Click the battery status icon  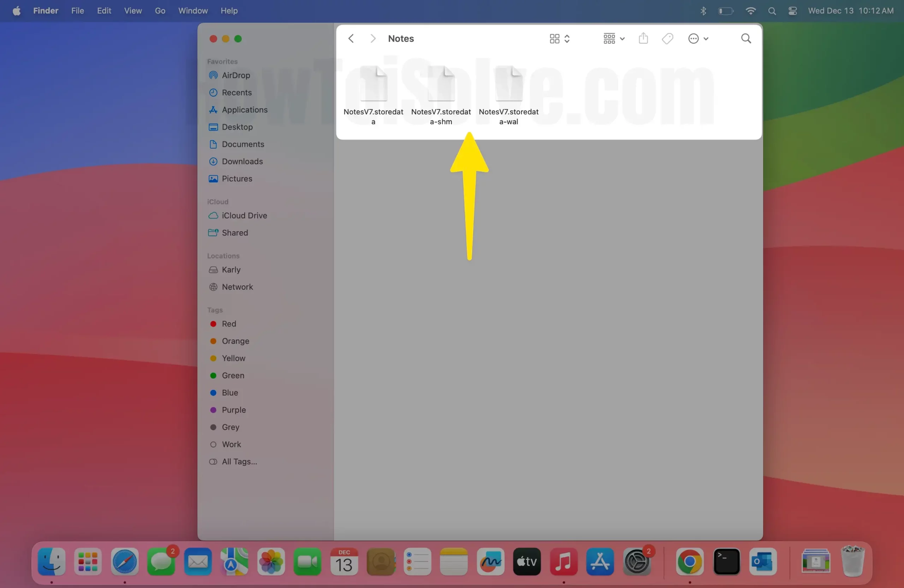(x=725, y=11)
